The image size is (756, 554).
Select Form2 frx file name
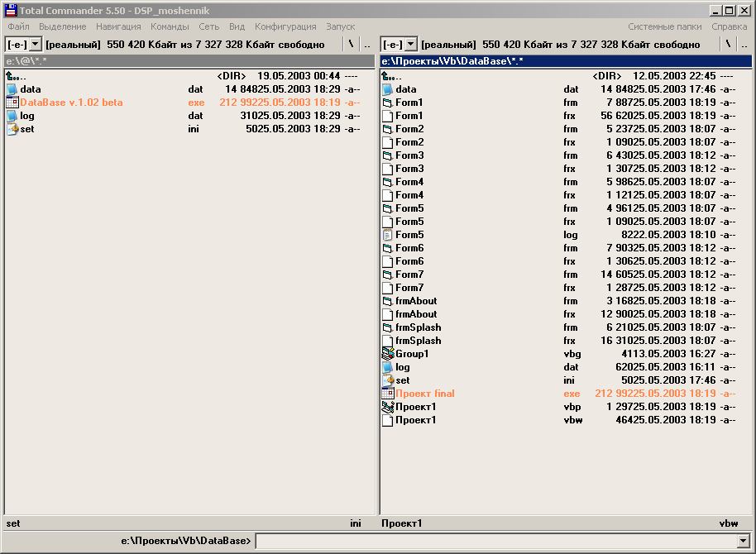coord(409,142)
